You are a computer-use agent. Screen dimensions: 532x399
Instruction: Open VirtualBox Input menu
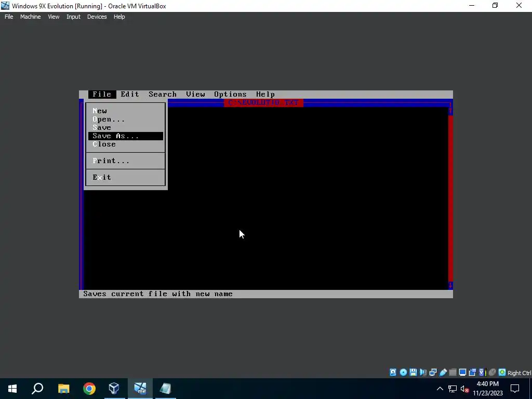tap(73, 17)
